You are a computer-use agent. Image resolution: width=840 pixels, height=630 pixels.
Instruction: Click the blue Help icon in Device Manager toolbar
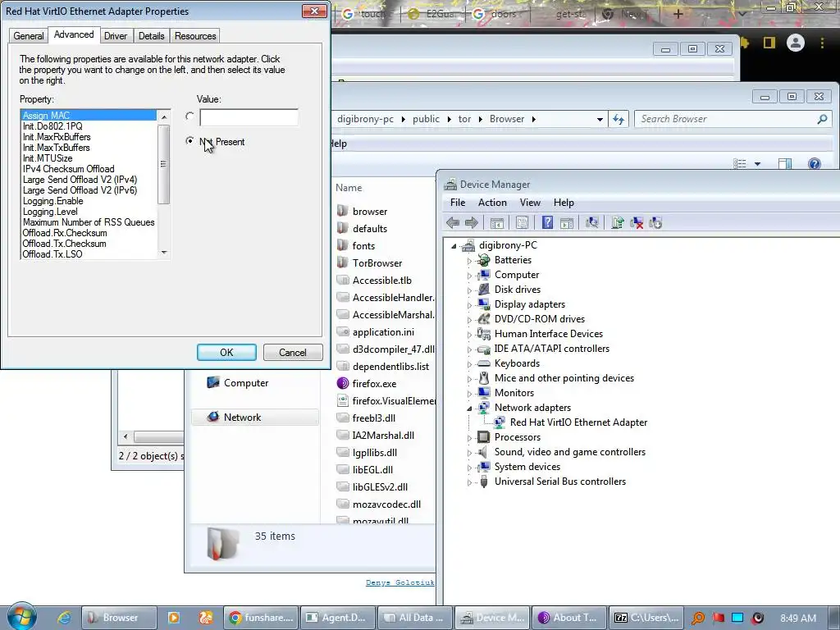(x=547, y=223)
